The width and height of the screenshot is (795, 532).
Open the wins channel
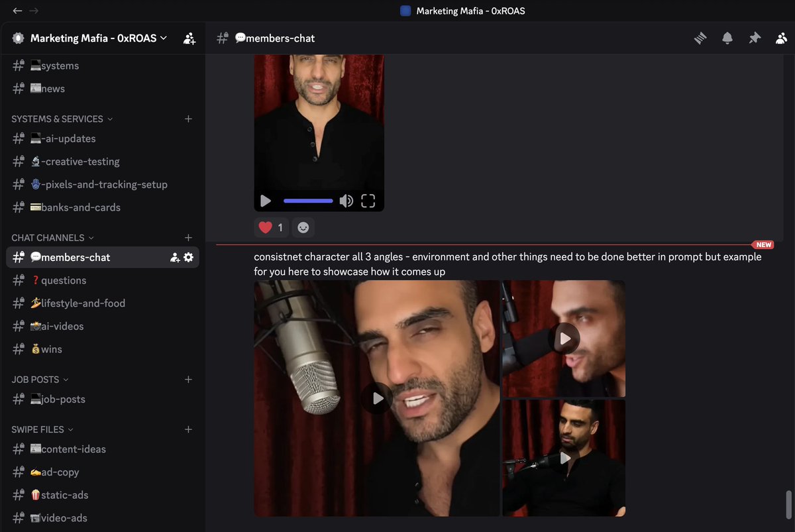pyautogui.click(x=103, y=349)
